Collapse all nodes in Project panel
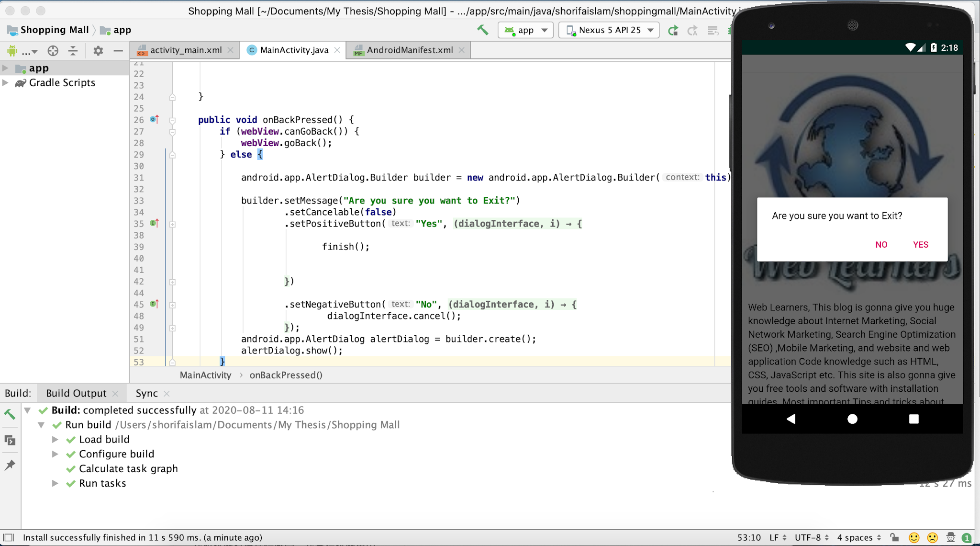980x546 pixels. [x=73, y=50]
